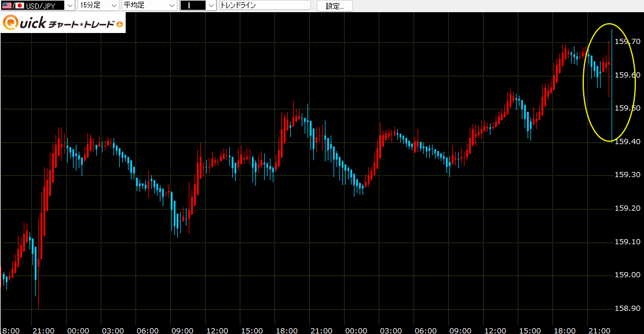644x334 pixels.
Task: Expand the 平均足 chart type dropdown
Action: pos(149,5)
